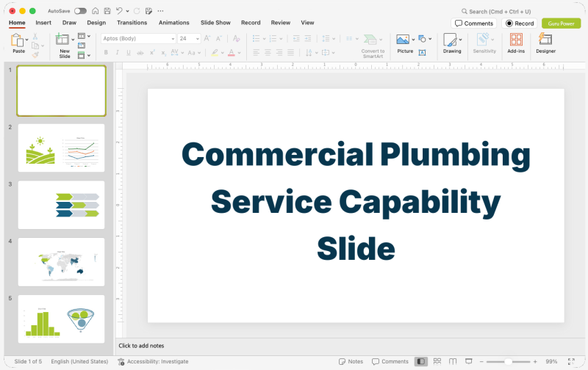Click the Copy icon

click(x=35, y=46)
